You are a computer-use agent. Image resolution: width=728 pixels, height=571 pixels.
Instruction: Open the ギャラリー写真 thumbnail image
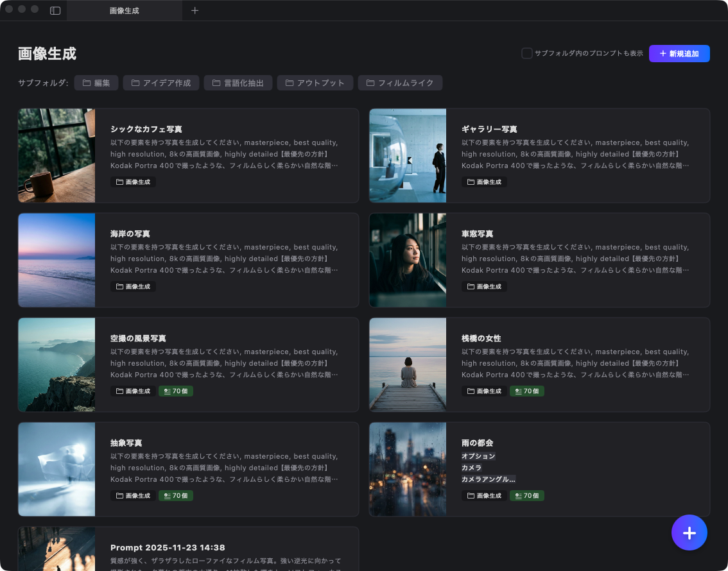point(408,155)
